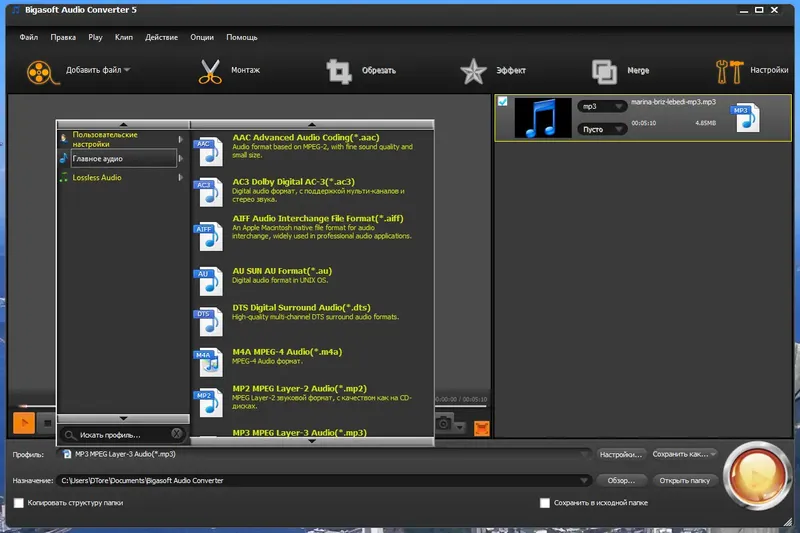Click the Merge overlapping squares icon

pos(604,71)
